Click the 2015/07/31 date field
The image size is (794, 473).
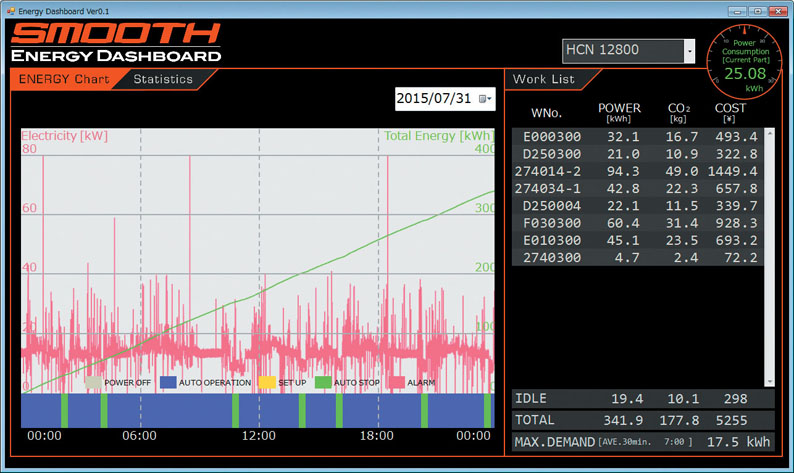pyautogui.click(x=435, y=99)
